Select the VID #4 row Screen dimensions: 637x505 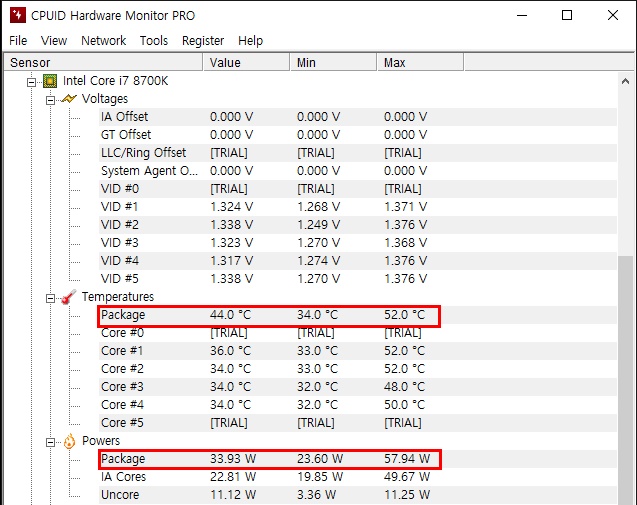[x=358, y=261]
